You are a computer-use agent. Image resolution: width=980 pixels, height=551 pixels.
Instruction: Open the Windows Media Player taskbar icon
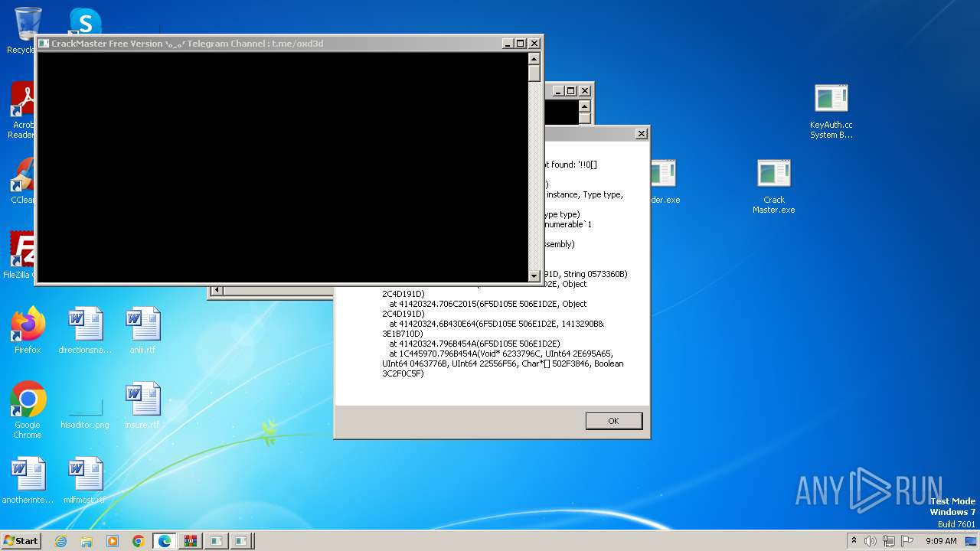pyautogui.click(x=113, y=541)
